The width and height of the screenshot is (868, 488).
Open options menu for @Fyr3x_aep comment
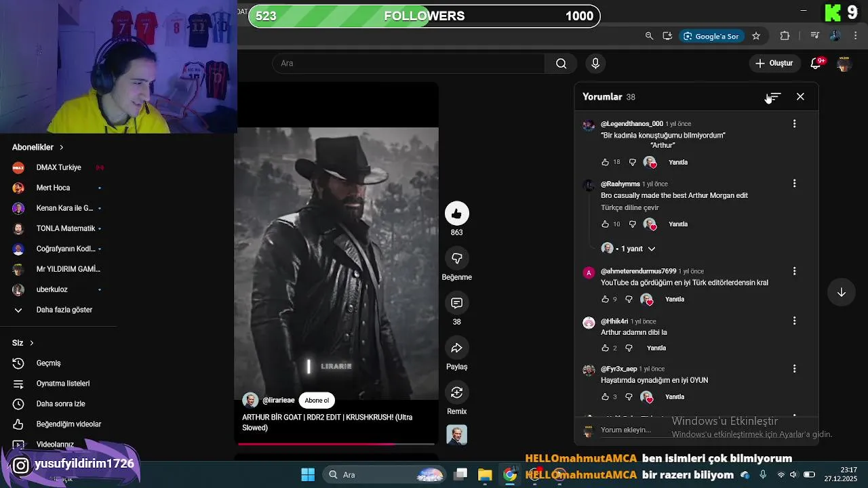[794, 369]
